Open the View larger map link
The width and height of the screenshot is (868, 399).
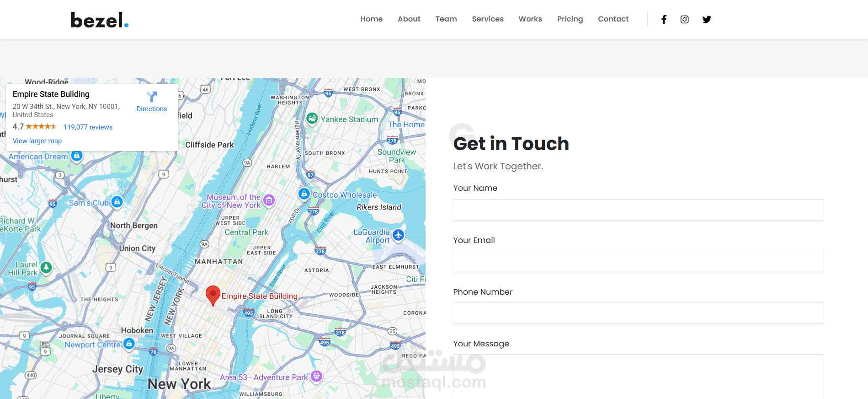click(37, 141)
